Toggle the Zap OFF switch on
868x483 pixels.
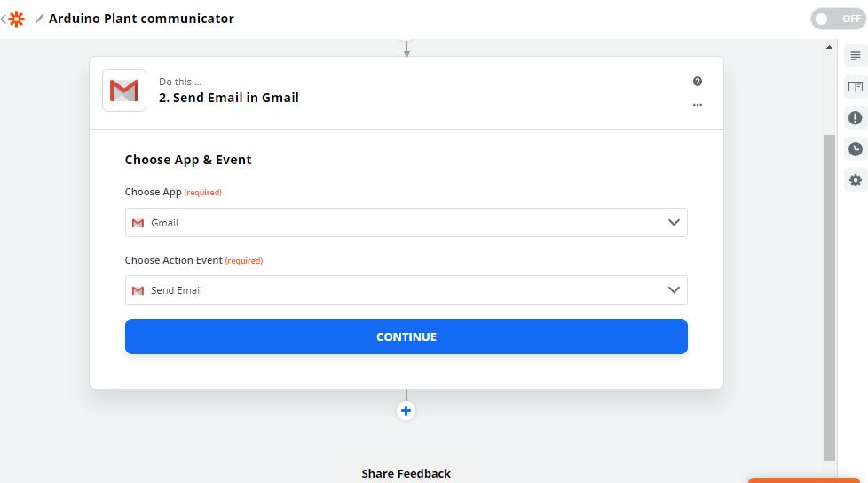point(838,19)
